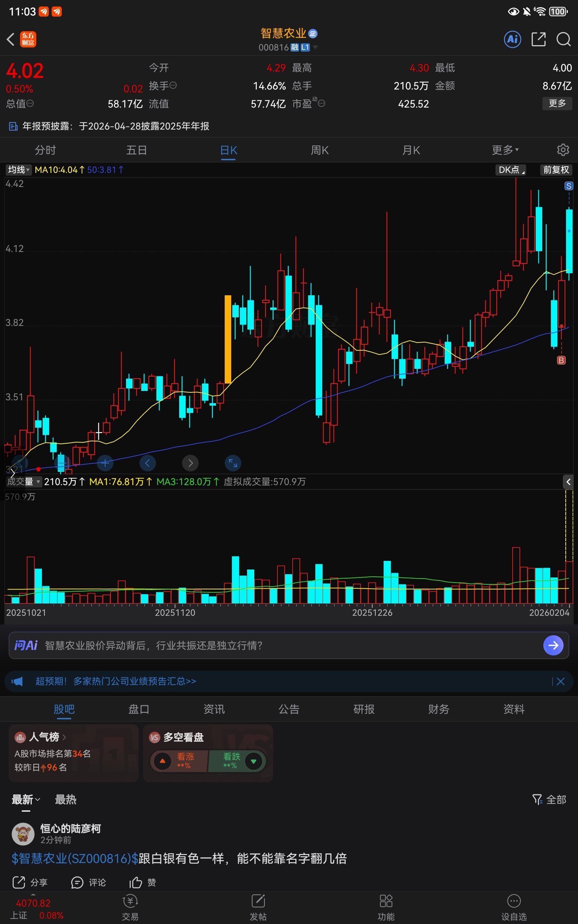
Task: Move chart right with arrow button
Action: coord(190,463)
